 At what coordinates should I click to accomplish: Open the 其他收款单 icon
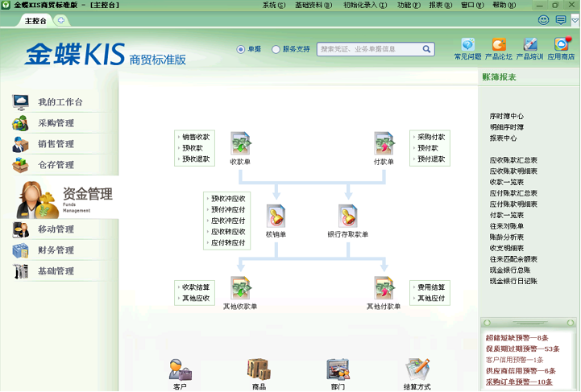click(x=240, y=288)
